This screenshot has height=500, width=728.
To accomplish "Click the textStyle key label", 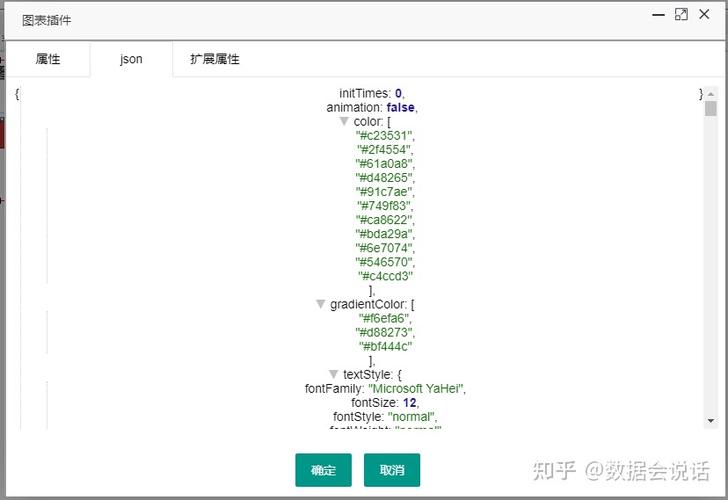I will pos(368,374).
